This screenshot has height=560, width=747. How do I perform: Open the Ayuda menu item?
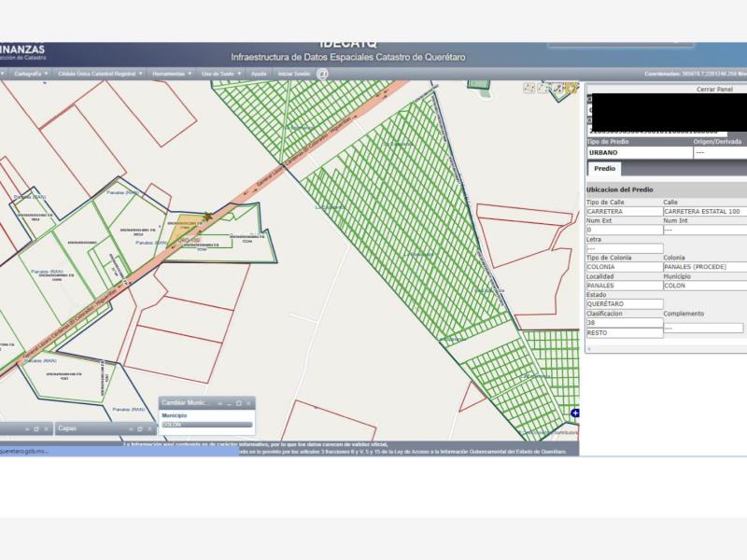[259, 74]
